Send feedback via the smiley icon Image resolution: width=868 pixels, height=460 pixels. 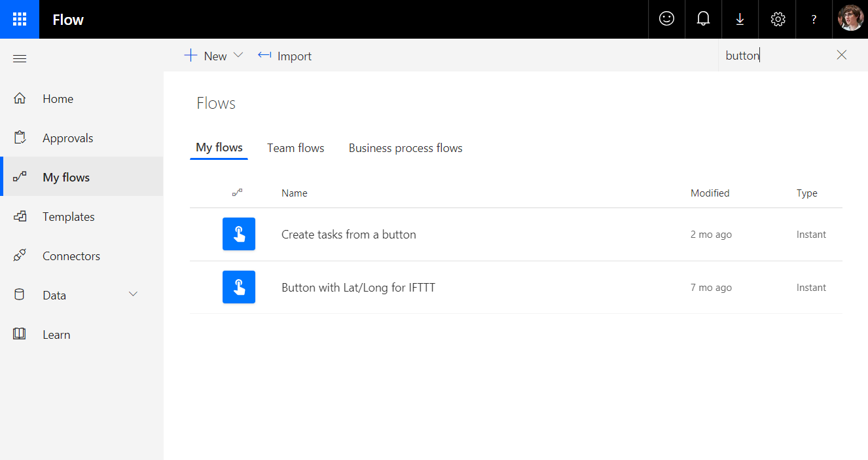pyautogui.click(x=666, y=19)
